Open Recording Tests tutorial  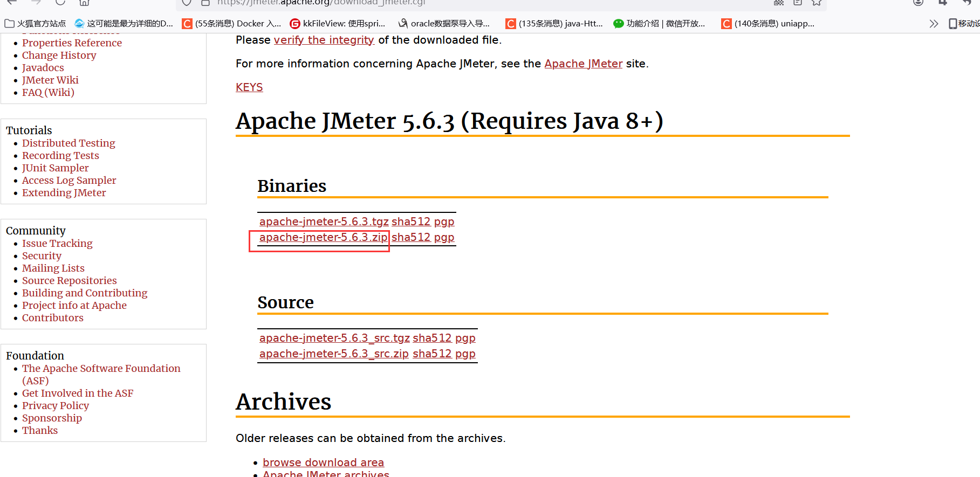pyautogui.click(x=60, y=155)
